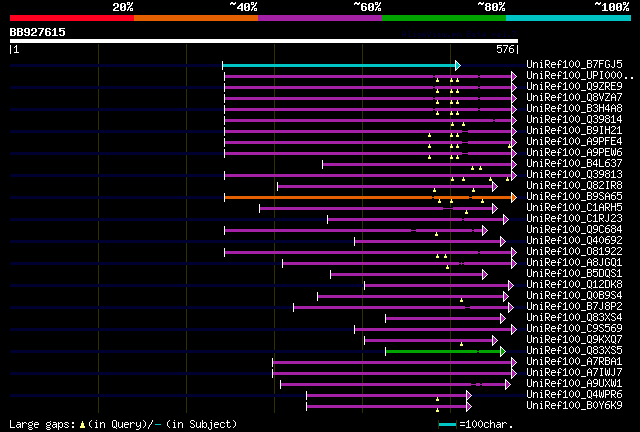Select the UniRef100_A7IWJ7 label

click(574, 372)
